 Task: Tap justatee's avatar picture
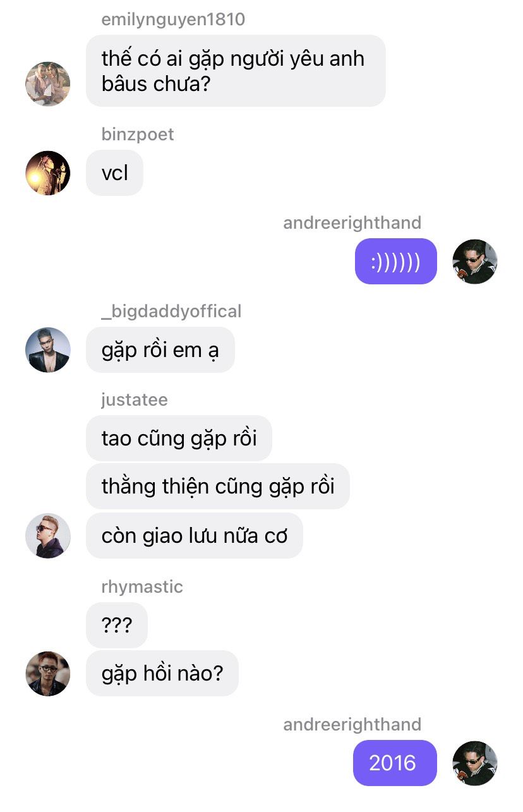tap(47, 536)
